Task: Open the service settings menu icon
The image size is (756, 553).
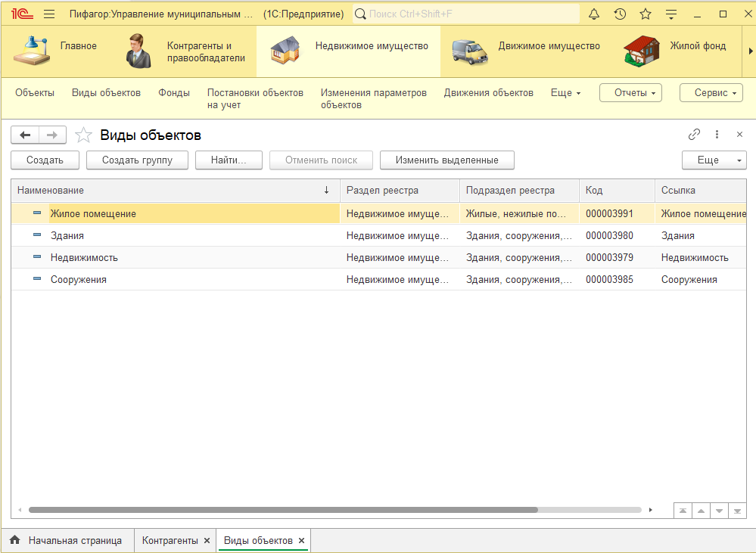Action: [671, 14]
